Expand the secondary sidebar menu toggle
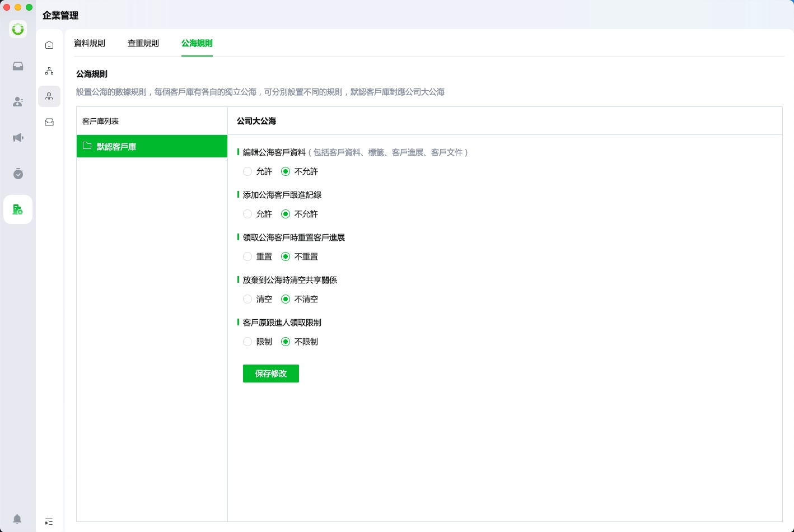This screenshot has width=794, height=532. (x=49, y=522)
